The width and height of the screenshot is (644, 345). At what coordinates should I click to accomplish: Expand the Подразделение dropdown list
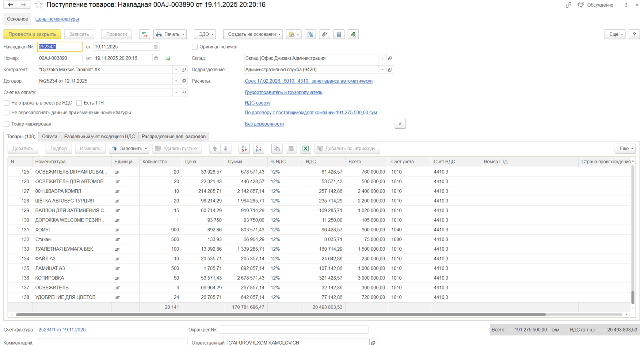click(x=382, y=69)
